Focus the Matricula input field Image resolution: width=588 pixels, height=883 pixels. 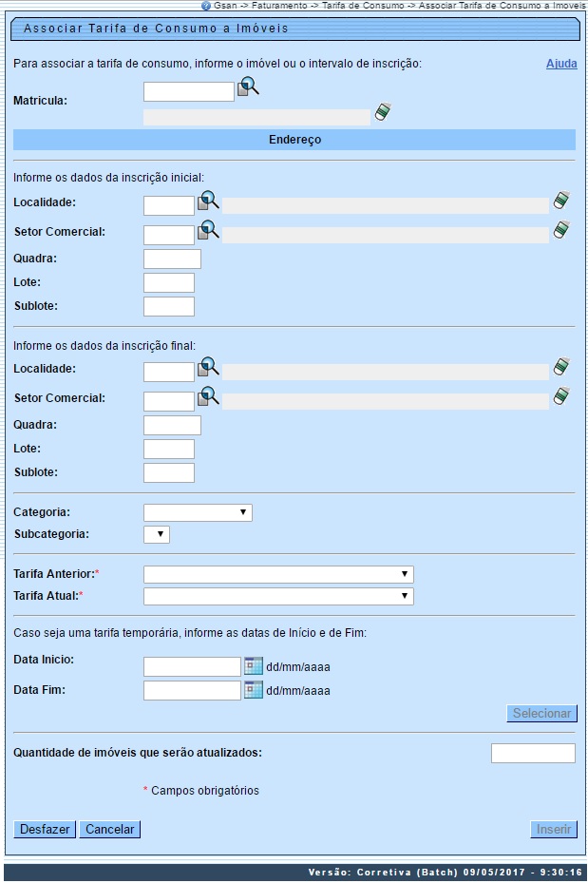188,92
